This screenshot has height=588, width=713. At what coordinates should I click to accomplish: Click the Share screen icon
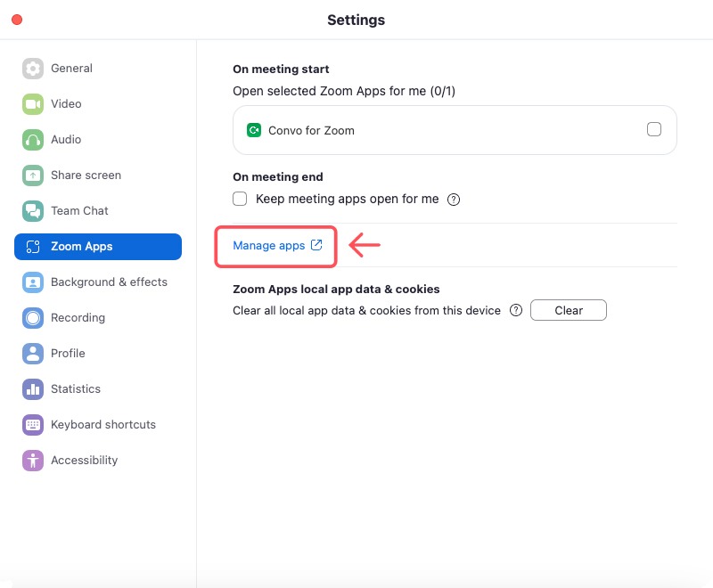33,176
